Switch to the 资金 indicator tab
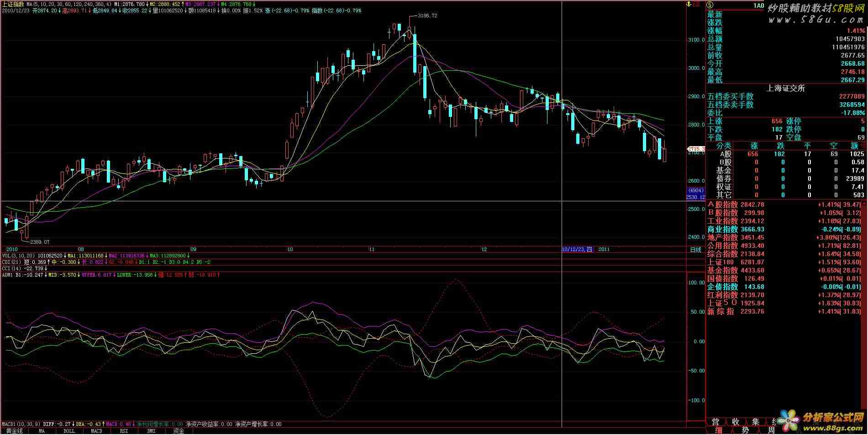The height and width of the screenshot is (435, 868). pyautogui.click(x=179, y=431)
